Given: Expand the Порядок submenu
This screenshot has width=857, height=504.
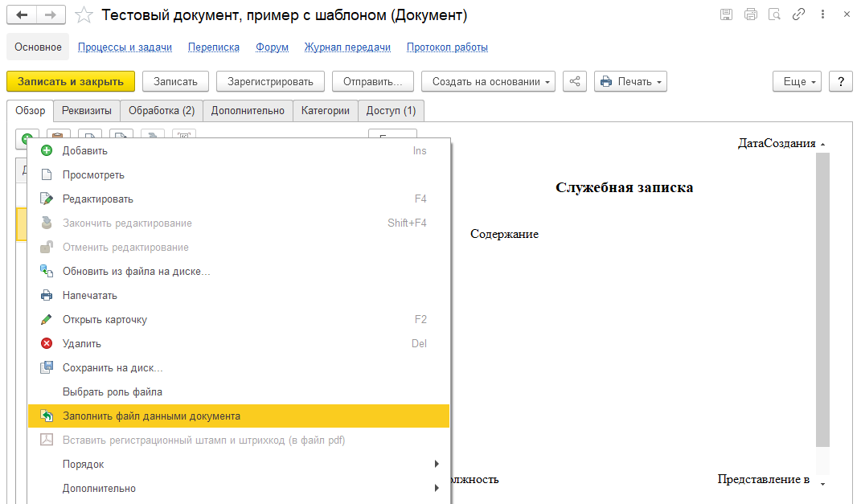Looking at the screenshot, I should coord(239,464).
